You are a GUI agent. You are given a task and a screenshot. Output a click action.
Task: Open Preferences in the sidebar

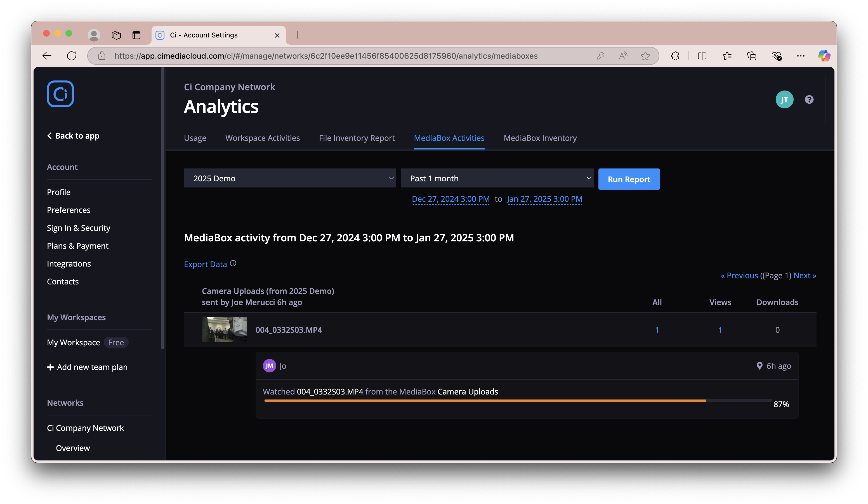(x=69, y=210)
